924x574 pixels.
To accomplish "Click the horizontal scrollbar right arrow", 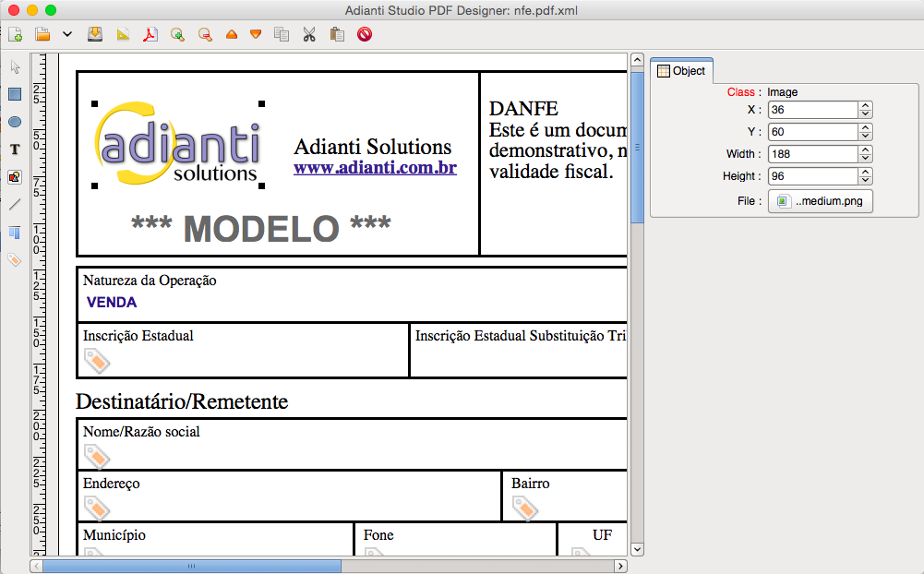I will pyautogui.click(x=620, y=567).
